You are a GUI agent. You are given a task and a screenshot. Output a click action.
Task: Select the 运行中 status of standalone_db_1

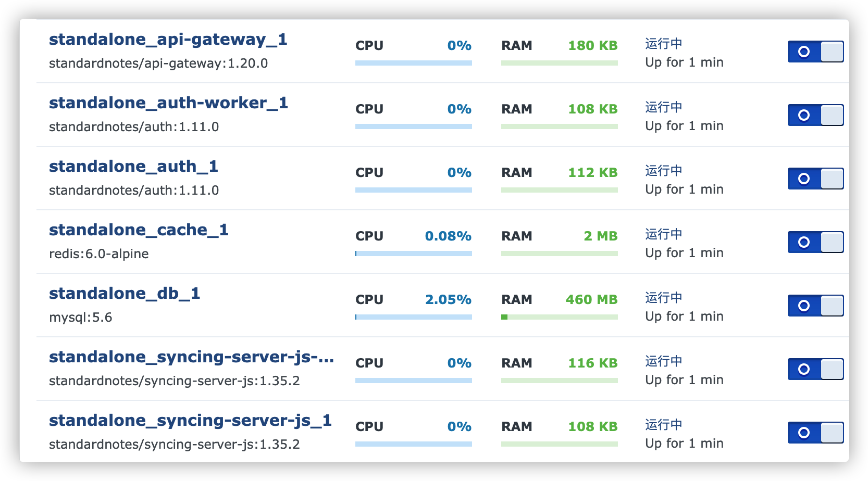click(x=664, y=298)
